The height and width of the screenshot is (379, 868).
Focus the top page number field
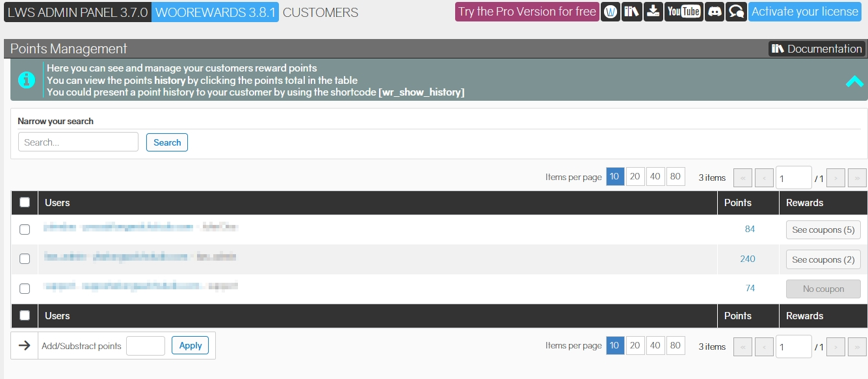point(794,178)
